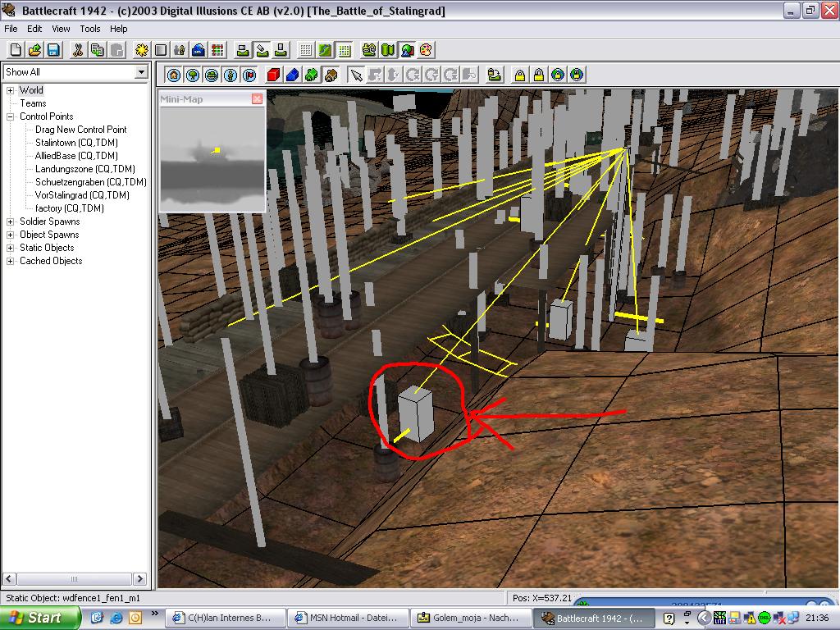Activate the arrow pointer select tool
This screenshot has width=840, height=630.
pos(356,75)
